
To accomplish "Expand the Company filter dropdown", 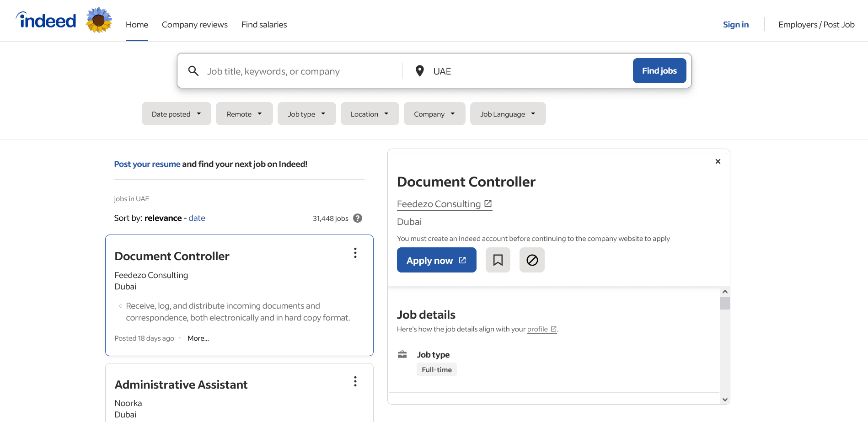I will click(434, 114).
